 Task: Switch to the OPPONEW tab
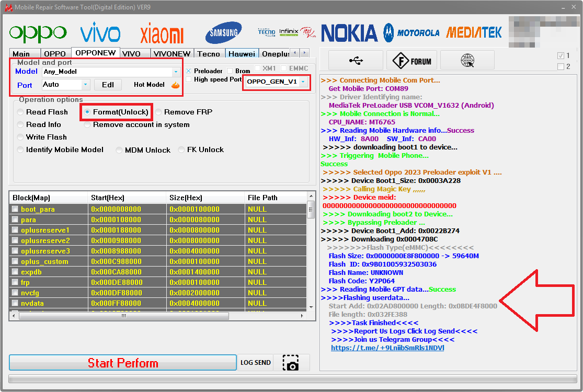tap(96, 53)
